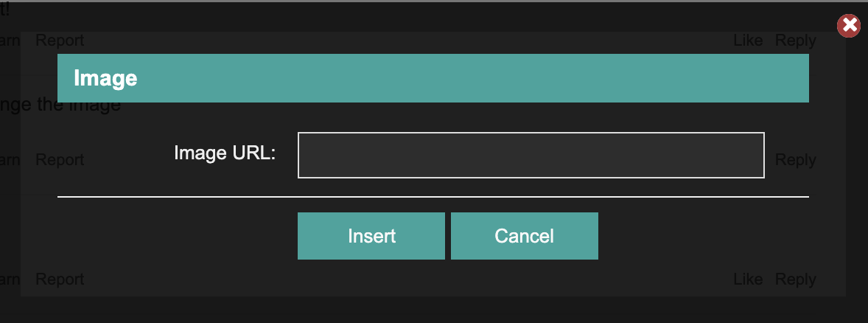Viewport: 868px width, 323px height.
Task: Click the dimmed 'nge the image' comment text
Action: [60, 104]
